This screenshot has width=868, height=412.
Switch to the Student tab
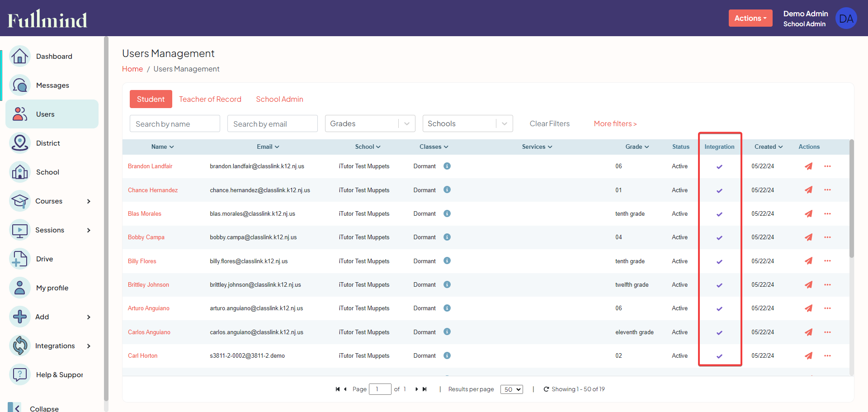point(151,99)
